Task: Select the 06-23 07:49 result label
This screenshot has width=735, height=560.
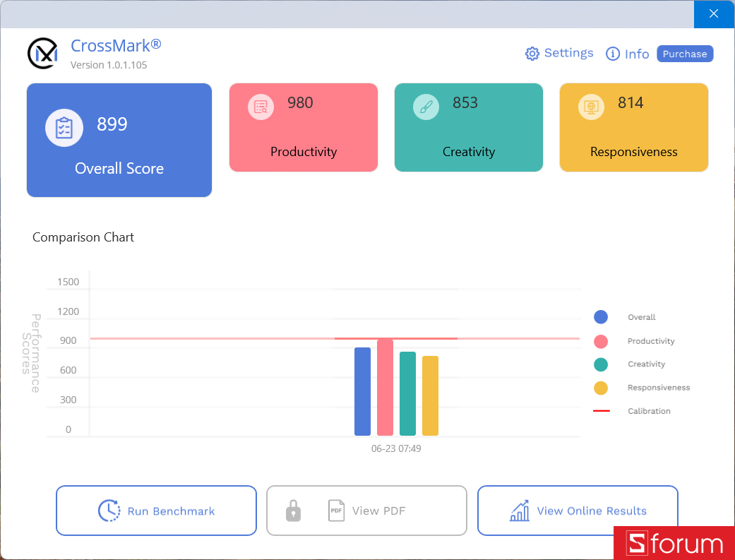Action: [x=396, y=449]
